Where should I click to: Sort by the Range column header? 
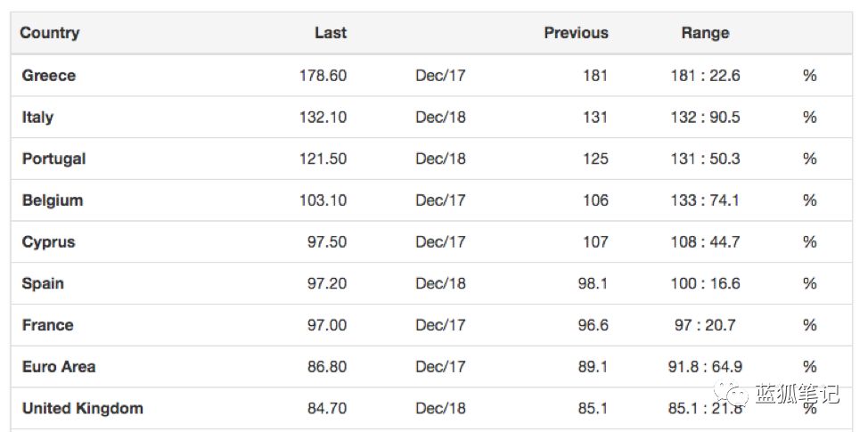coord(705,33)
